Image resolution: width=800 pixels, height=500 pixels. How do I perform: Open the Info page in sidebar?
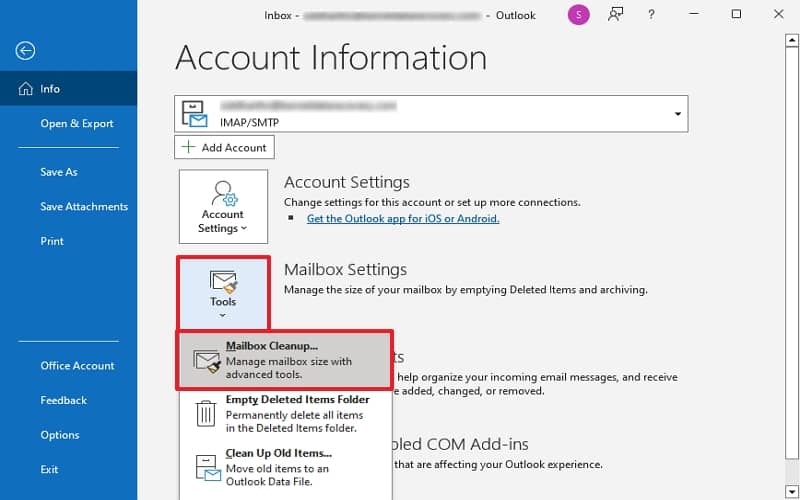(68, 89)
